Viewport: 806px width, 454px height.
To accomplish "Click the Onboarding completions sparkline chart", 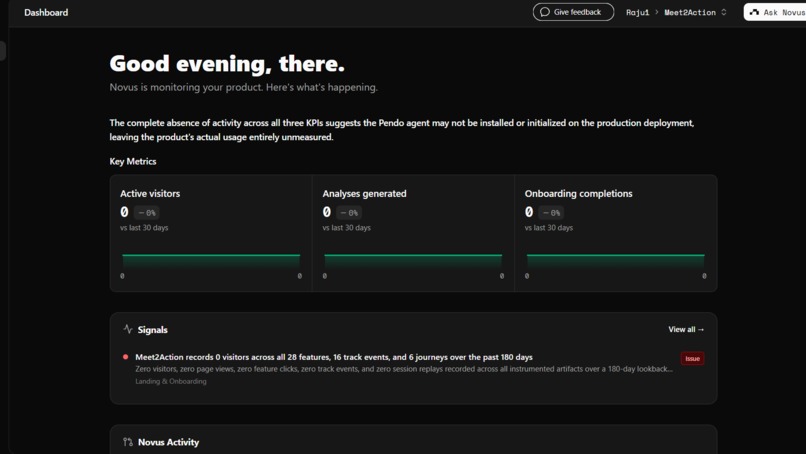I will click(x=615, y=261).
